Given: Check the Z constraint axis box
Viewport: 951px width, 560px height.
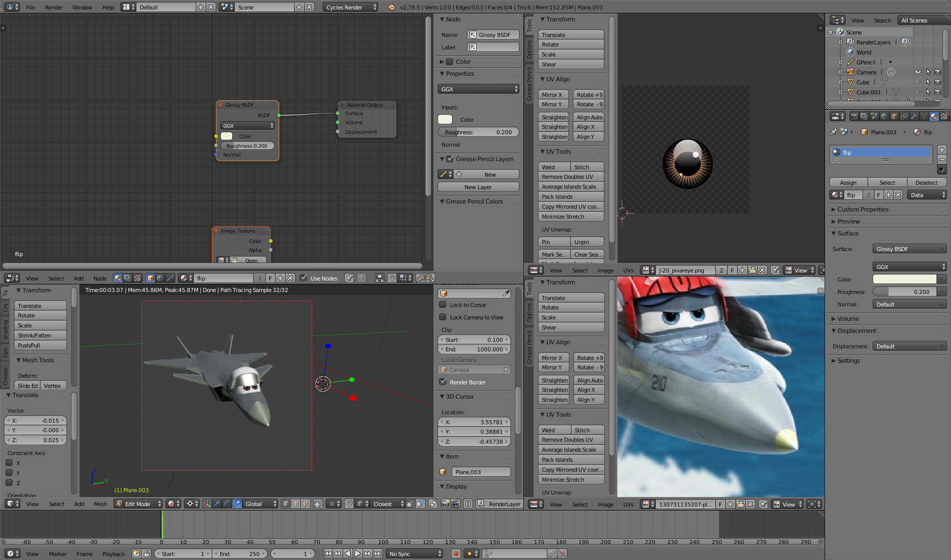Looking at the screenshot, I should tap(9, 483).
